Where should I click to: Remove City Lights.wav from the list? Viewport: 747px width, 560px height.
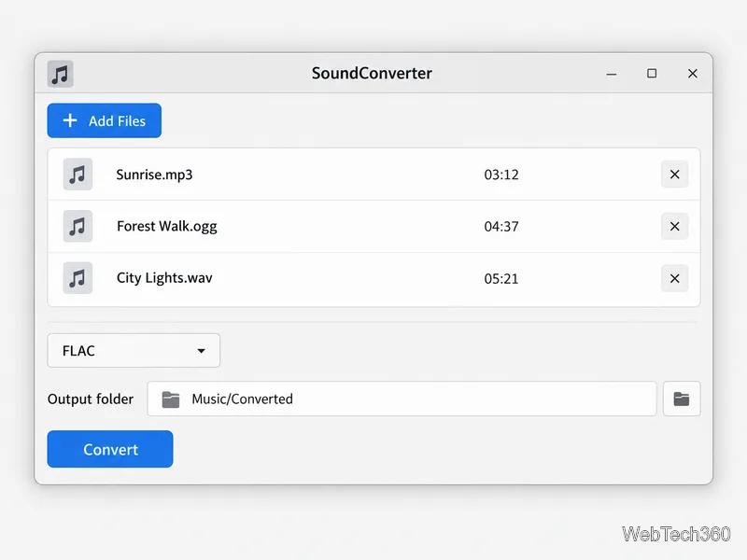[674, 278]
